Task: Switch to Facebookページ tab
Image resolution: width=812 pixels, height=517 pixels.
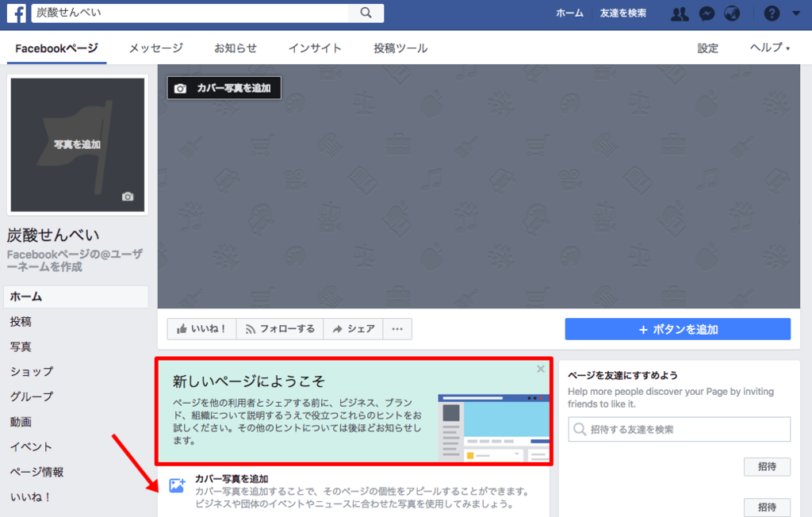Action: click(56, 48)
